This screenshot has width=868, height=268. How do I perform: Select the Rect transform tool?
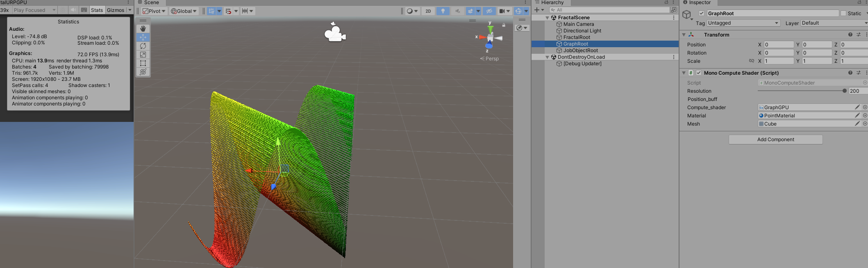(x=143, y=63)
